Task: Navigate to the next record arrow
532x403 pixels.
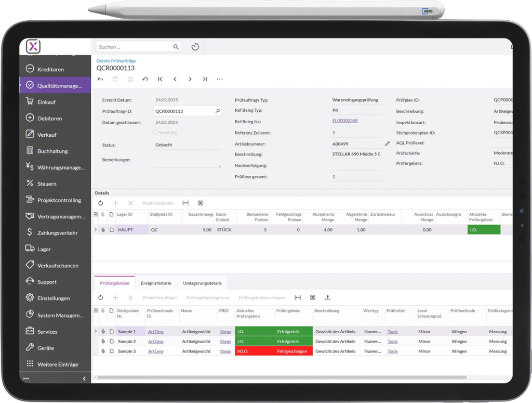Action: (x=190, y=79)
